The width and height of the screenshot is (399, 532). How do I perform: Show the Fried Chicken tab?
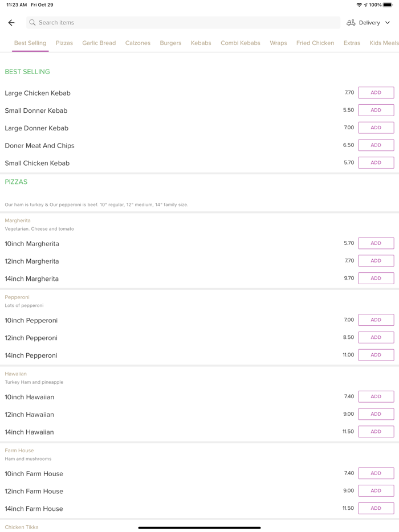tap(315, 43)
